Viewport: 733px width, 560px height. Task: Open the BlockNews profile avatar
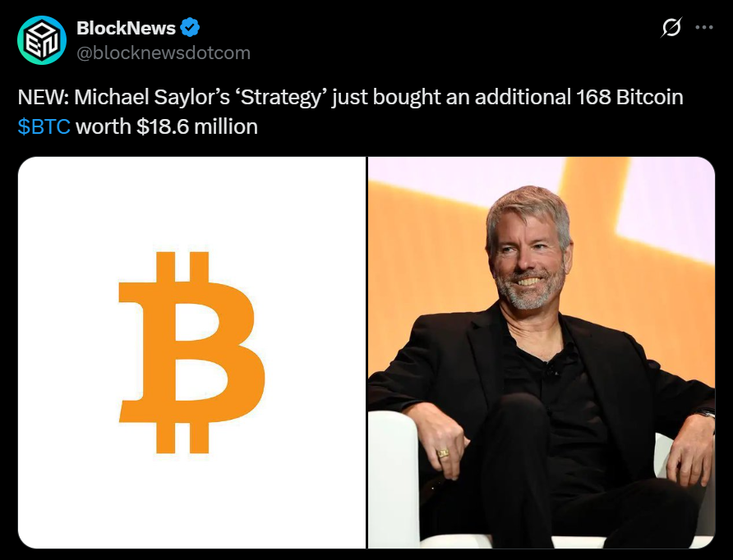pos(41,40)
